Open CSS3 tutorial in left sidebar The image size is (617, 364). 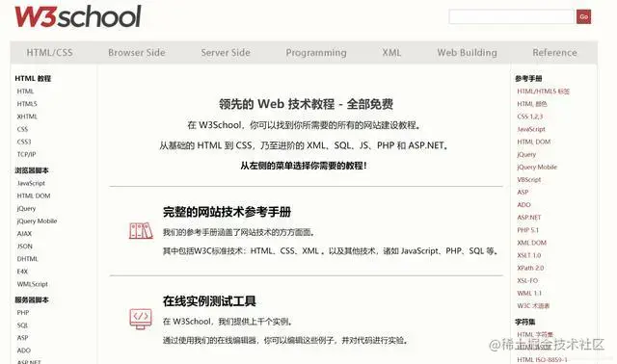(23, 142)
